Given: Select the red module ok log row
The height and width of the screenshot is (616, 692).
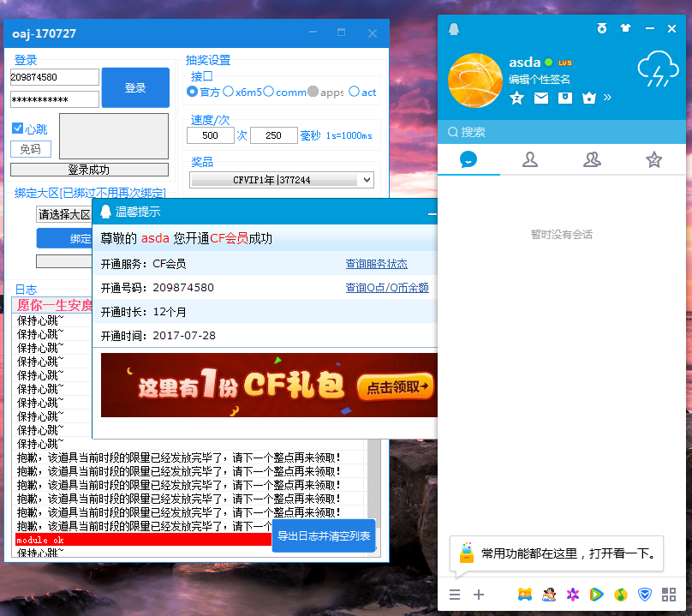Looking at the screenshot, I should (143, 540).
